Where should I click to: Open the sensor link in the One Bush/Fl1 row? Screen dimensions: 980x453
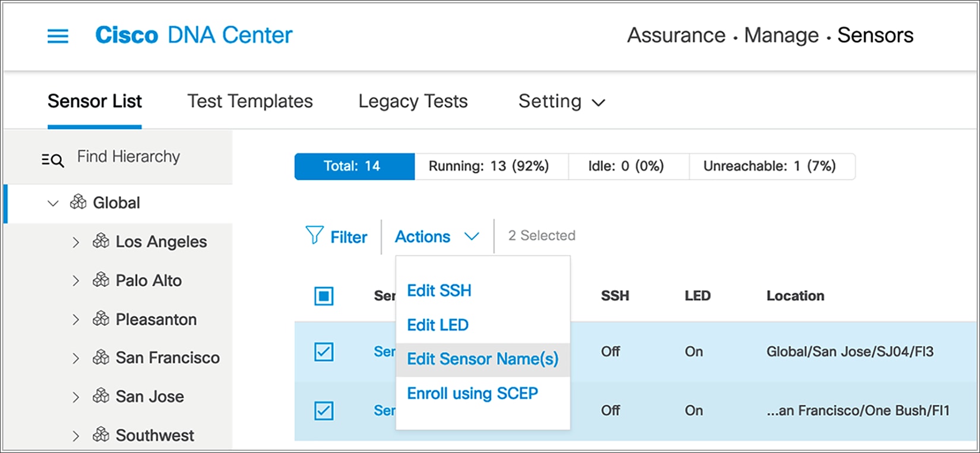tap(384, 411)
